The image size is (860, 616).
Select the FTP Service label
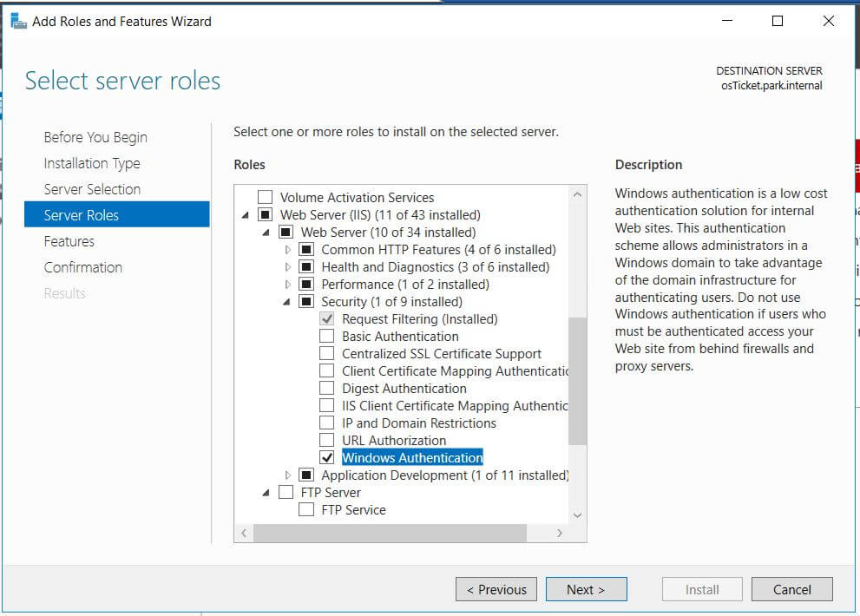pos(354,509)
